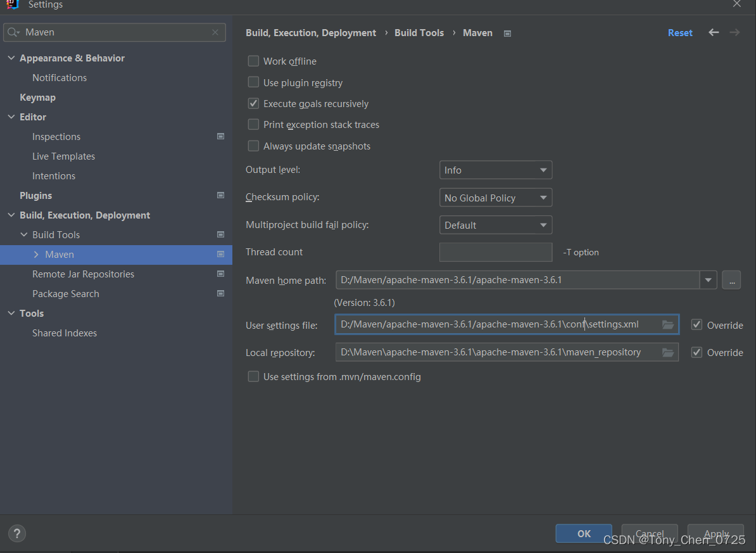Click project icon next to Maven breadcrumb

(507, 34)
